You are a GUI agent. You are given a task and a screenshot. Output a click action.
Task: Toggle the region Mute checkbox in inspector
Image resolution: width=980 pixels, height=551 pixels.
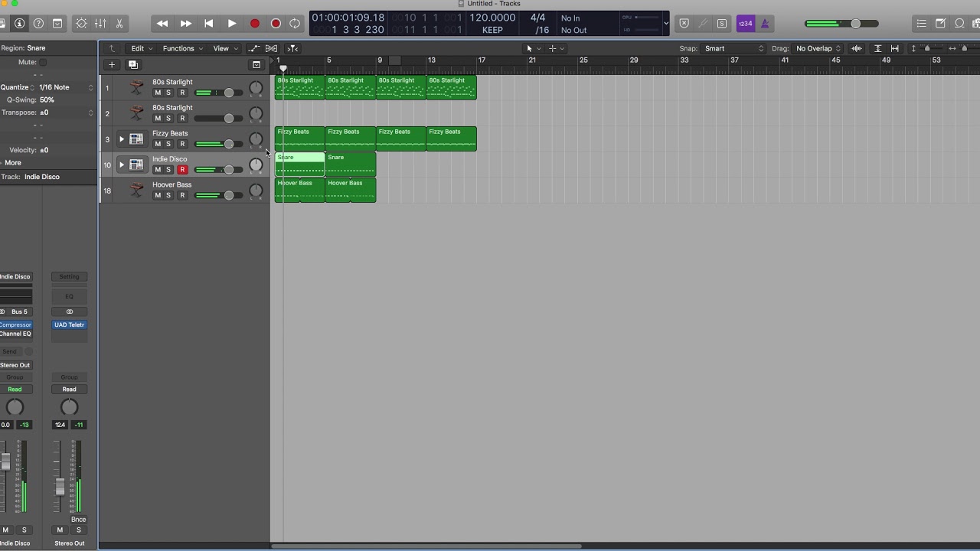(43, 62)
